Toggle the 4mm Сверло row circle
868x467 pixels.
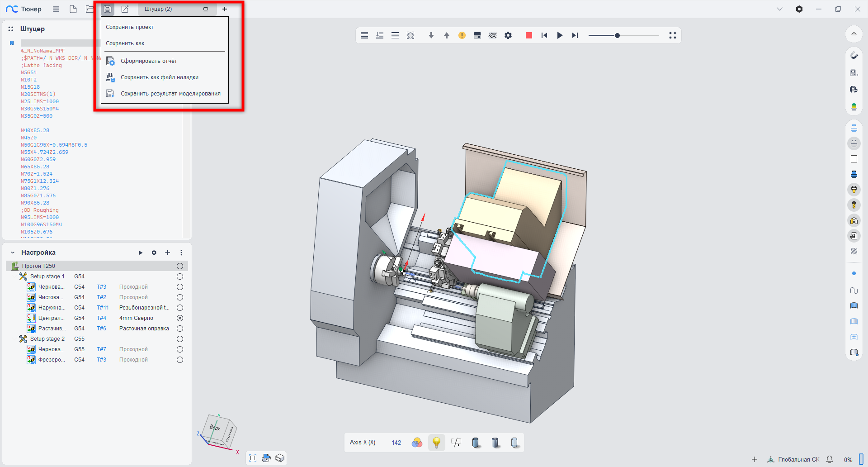click(180, 318)
